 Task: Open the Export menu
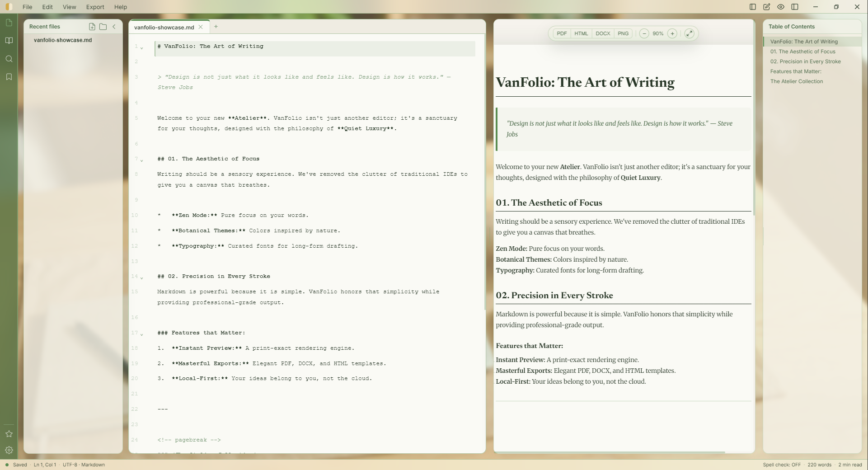[94, 7]
